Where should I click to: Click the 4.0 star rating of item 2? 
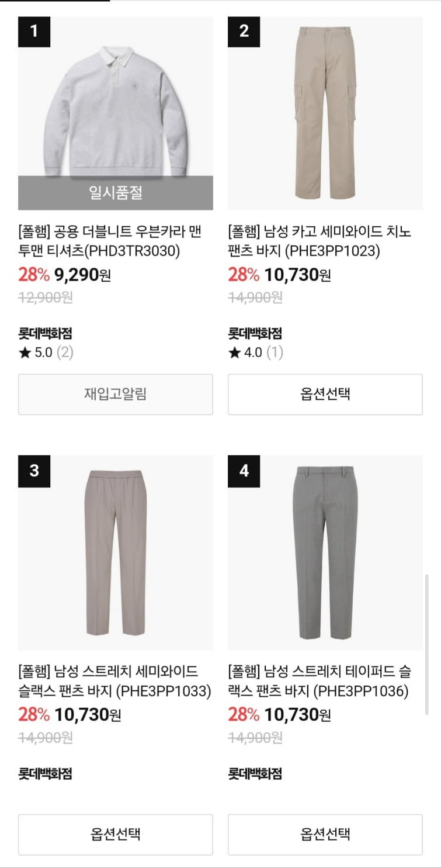click(x=255, y=352)
